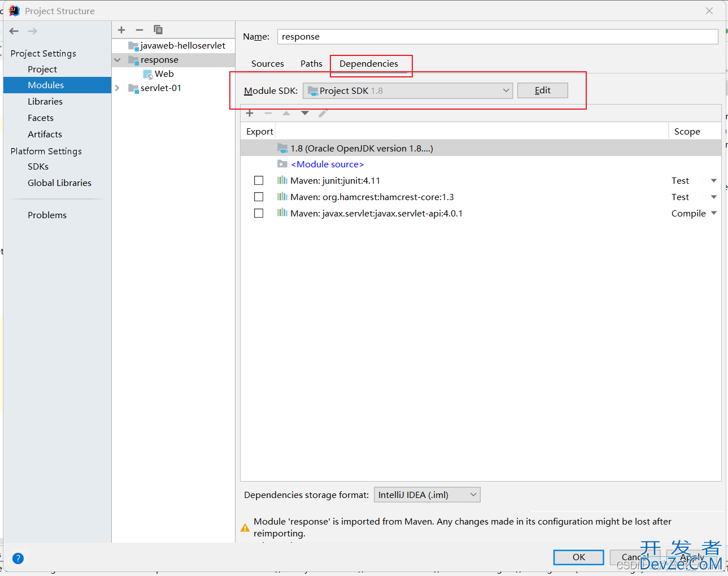This screenshot has height=576, width=728.
Task: Click the IntelliJ logo in title bar
Action: [x=14, y=11]
